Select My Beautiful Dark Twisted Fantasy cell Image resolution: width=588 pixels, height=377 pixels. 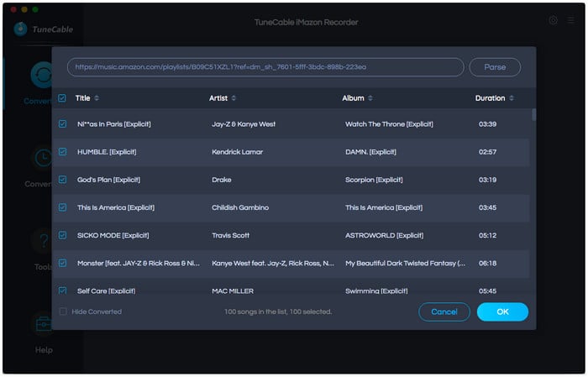pyautogui.click(x=405, y=263)
